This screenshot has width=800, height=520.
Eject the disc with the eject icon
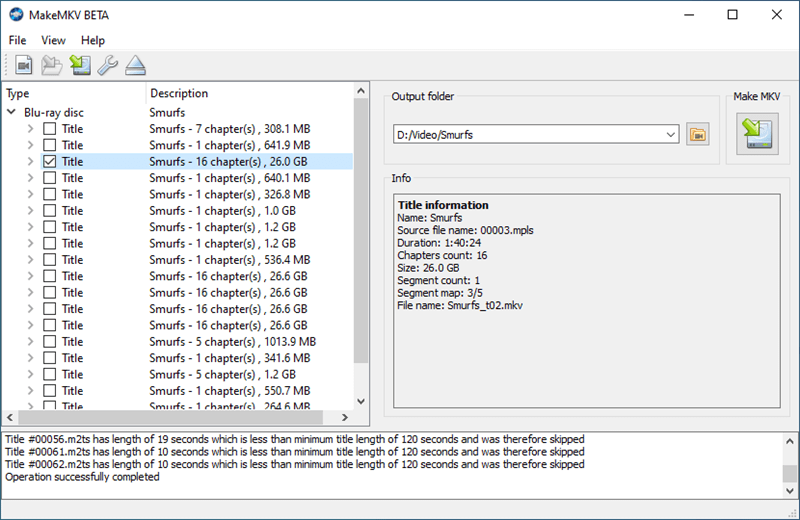[x=135, y=65]
